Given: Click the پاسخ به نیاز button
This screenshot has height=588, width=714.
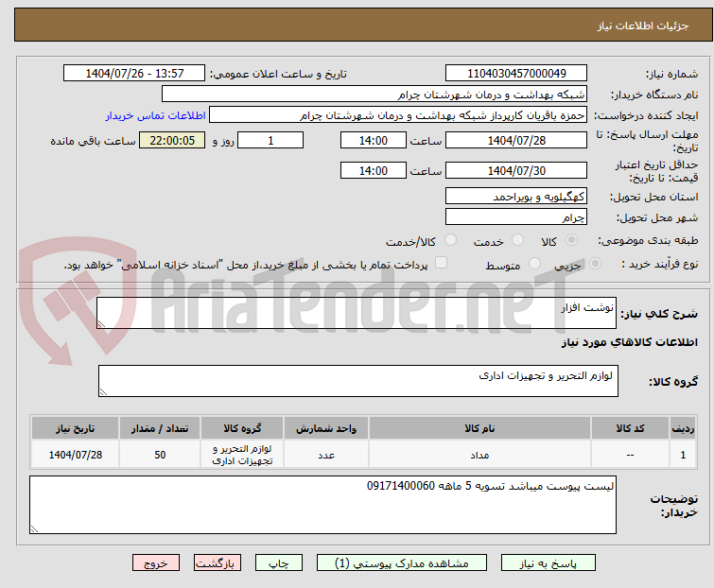Looking at the screenshot, I should (x=549, y=563).
